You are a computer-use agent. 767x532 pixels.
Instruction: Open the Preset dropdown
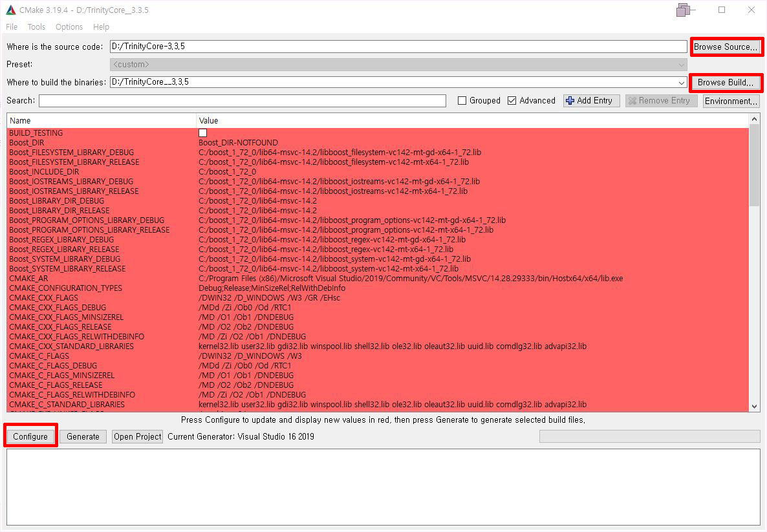pos(398,65)
